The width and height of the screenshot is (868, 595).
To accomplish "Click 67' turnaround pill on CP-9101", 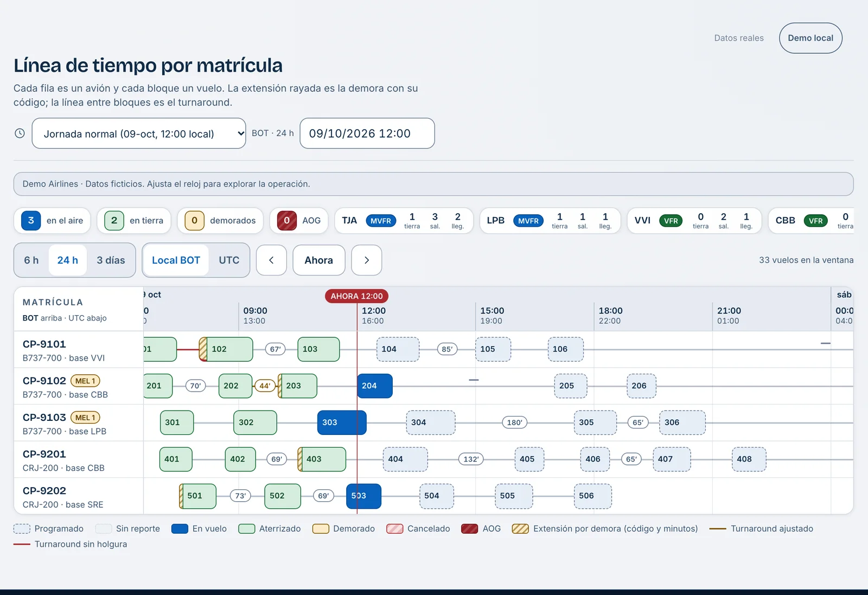I will 276,349.
